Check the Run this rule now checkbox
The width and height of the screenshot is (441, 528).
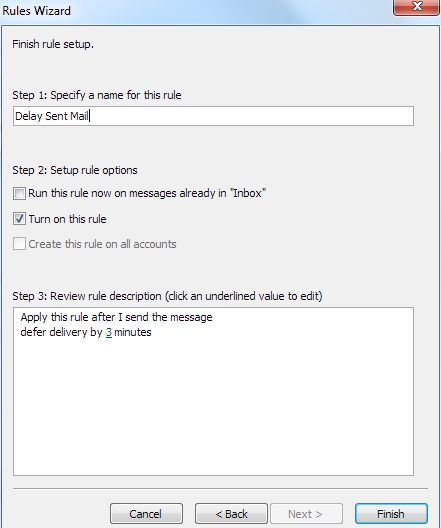pyautogui.click(x=19, y=194)
